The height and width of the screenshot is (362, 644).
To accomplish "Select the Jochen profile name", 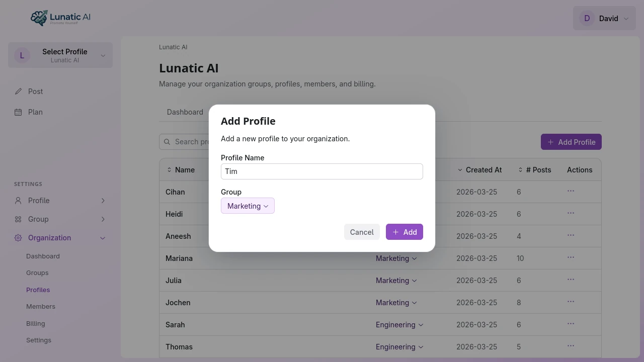I will coord(178,302).
